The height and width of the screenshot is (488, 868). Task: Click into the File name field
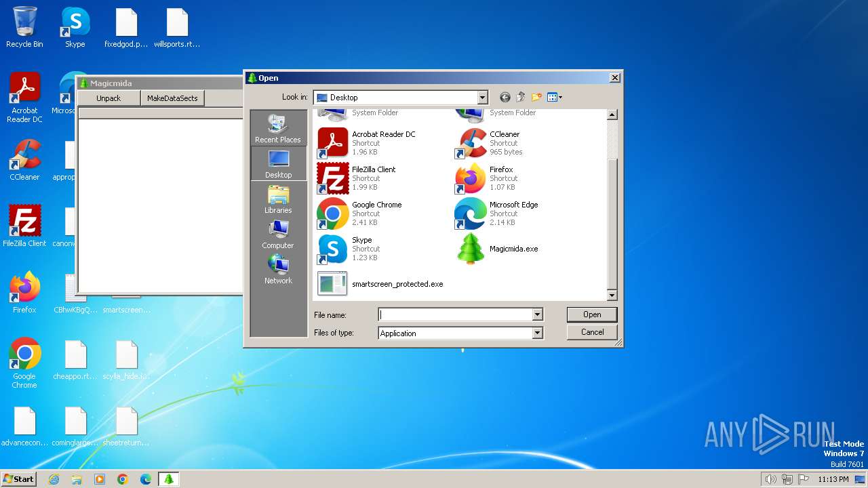[x=455, y=314]
